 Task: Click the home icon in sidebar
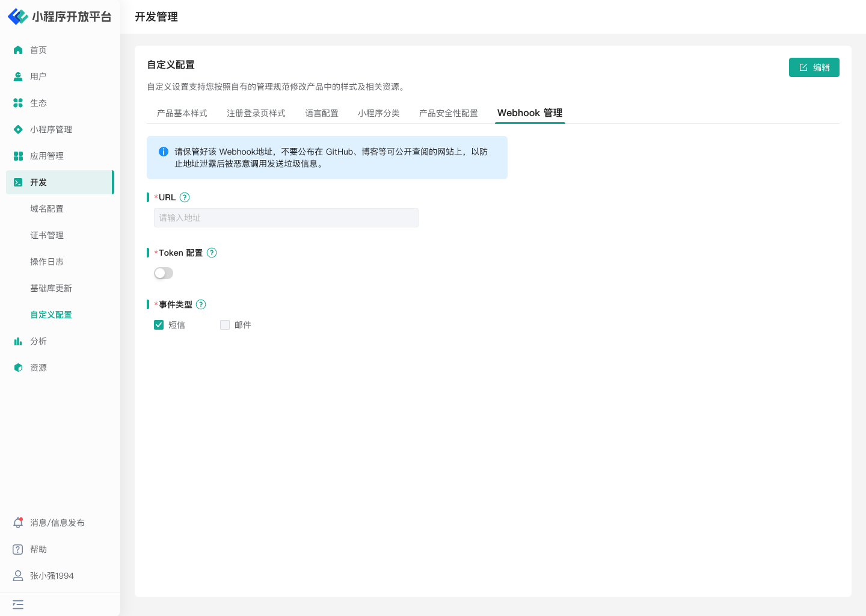[18, 50]
